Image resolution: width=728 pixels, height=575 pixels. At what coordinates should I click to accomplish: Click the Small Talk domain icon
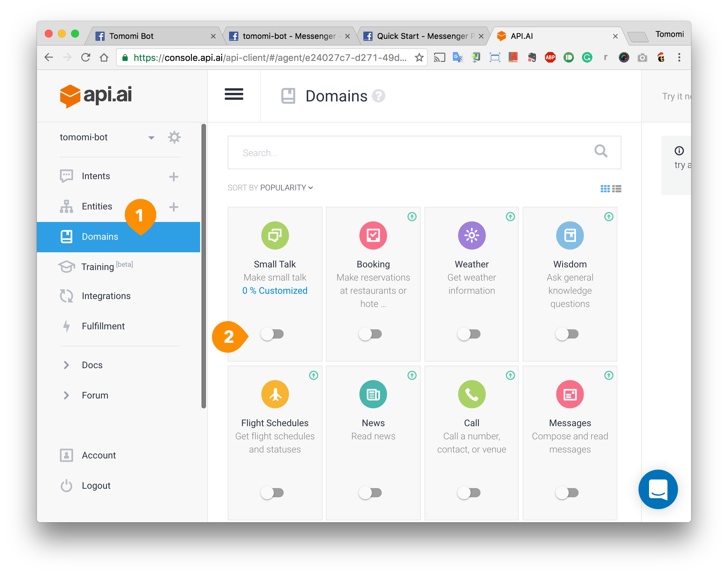(275, 235)
